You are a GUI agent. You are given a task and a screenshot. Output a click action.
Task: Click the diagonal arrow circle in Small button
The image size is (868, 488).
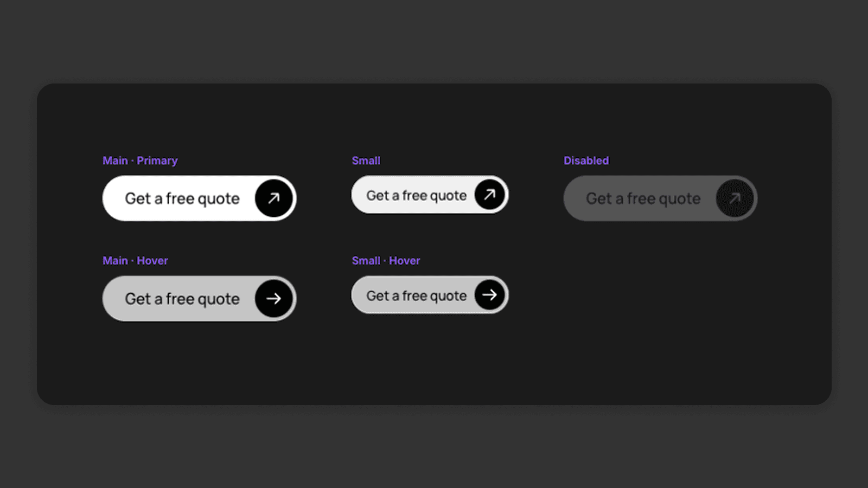pos(489,195)
